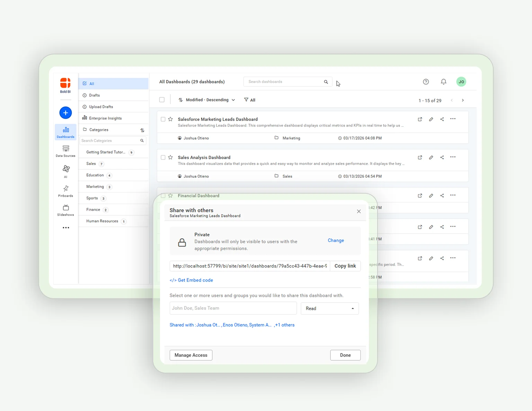Image resolution: width=532 pixels, height=411 pixels.
Task: Tick the Sales Analysis Dashboard checkbox
Action: coord(163,157)
